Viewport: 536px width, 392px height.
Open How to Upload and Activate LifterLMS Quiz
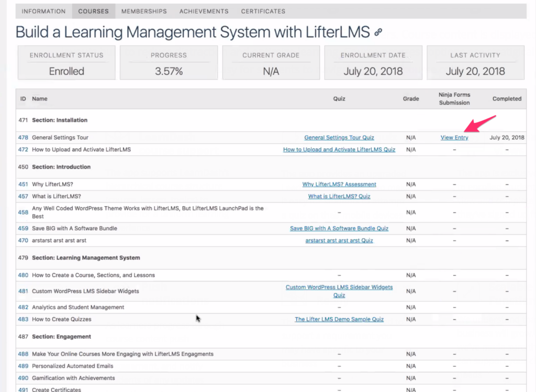[x=339, y=149]
